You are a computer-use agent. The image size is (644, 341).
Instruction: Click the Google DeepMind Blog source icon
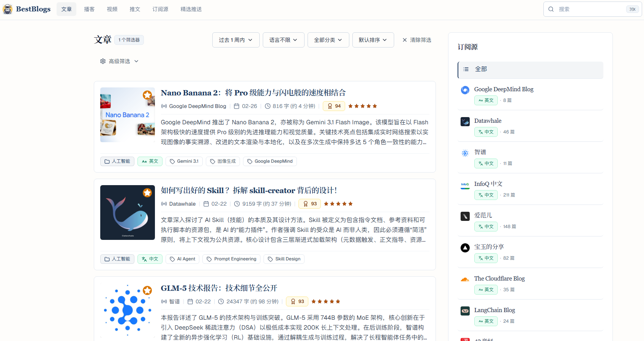point(465,90)
